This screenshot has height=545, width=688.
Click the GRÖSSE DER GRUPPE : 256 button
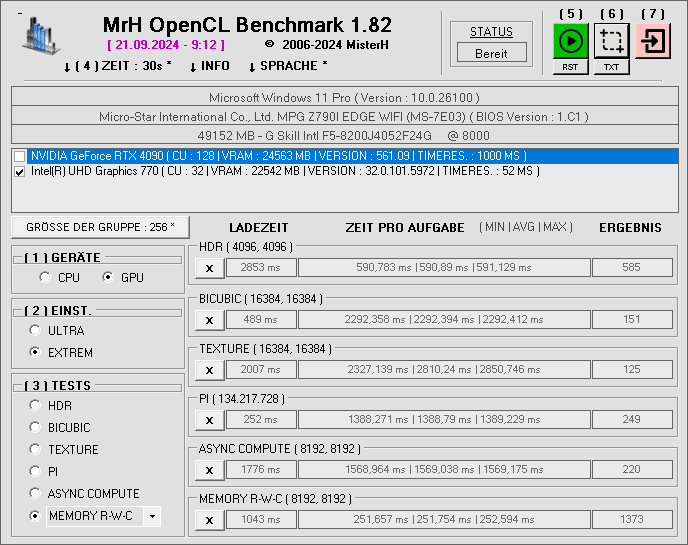click(100, 227)
